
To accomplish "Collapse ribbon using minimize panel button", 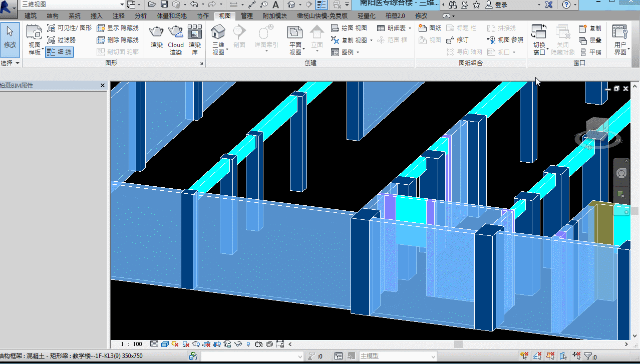I will click(445, 16).
